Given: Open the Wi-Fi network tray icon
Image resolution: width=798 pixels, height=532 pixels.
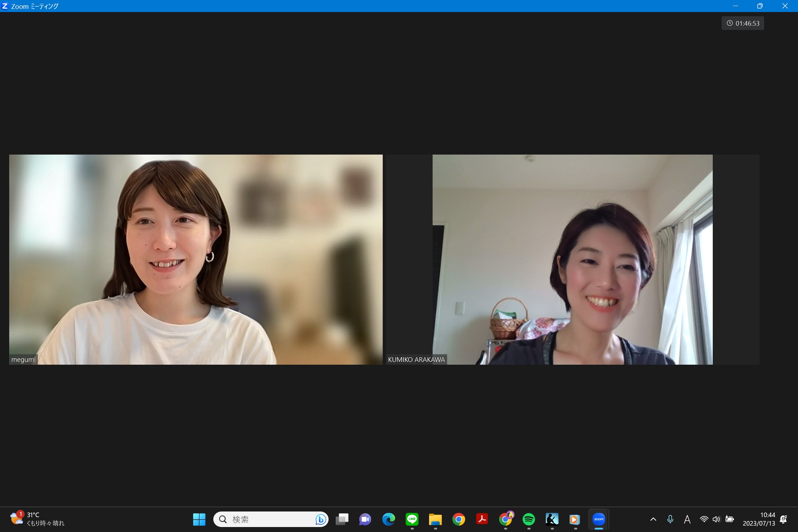Looking at the screenshot, I should (704, 519).
